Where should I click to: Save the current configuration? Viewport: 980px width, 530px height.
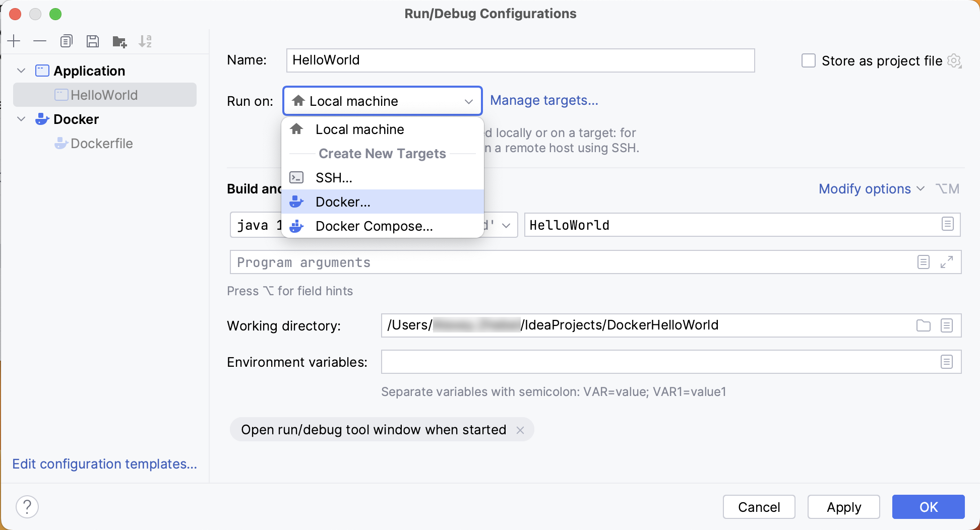[x=92, y=41]
